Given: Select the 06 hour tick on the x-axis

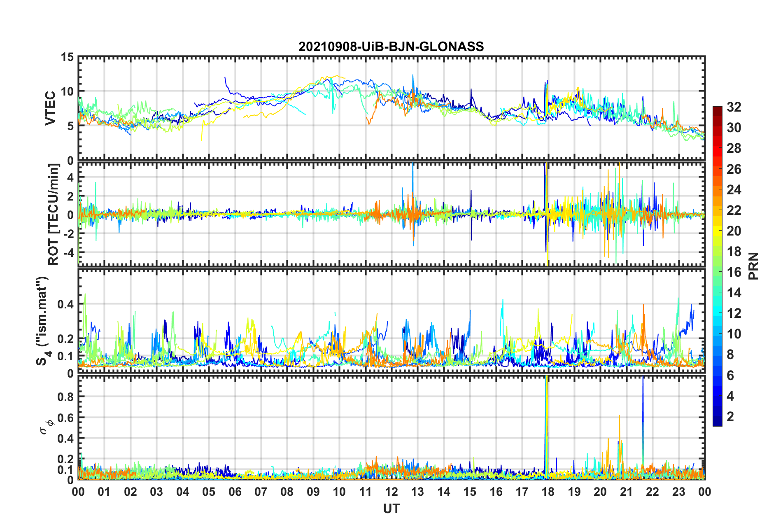Looking at the screenshot, I should 235,492.
